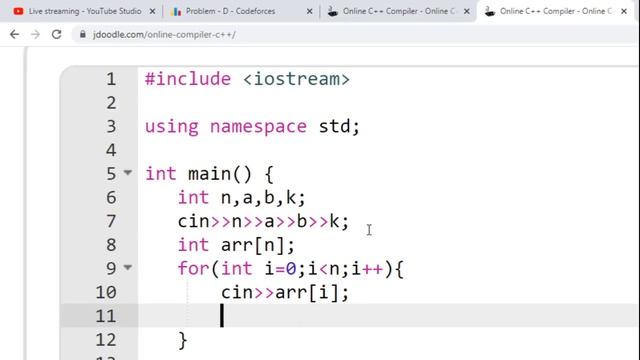Click on 'main()' in line 5
Screen dimensions: 640x360
tap(220, 174)
